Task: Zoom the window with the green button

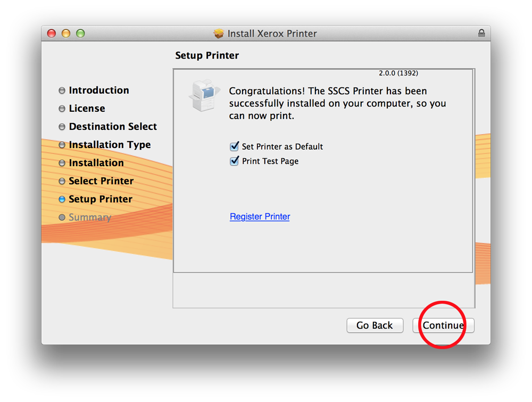Action: coord(80,33)
